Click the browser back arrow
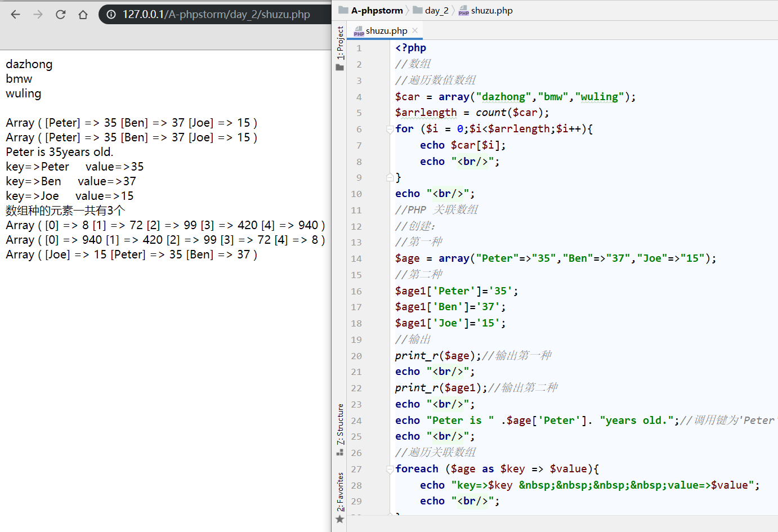This screenshot has height=532, width=778. tap(15, 15)
